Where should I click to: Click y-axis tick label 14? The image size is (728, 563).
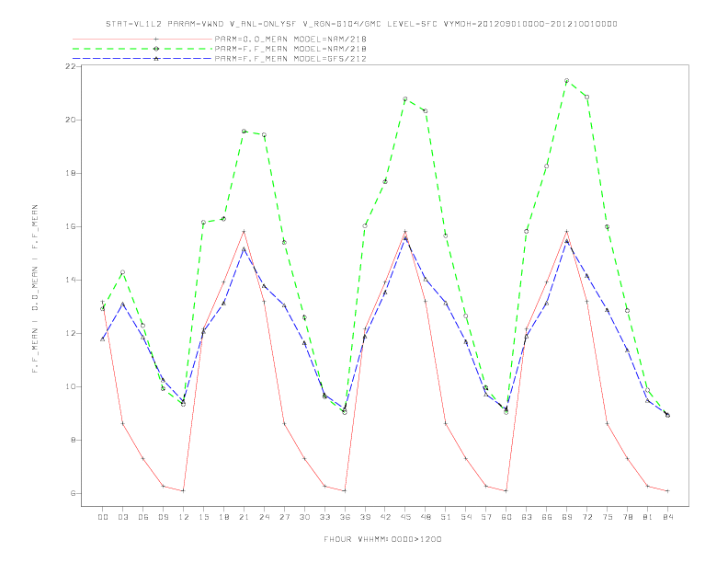point(70,280)
